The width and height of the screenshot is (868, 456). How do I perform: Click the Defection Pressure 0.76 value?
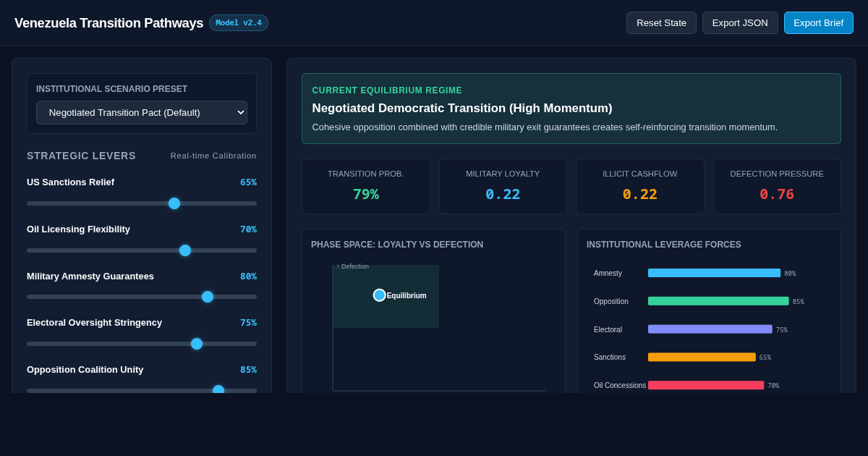[777, 194]
